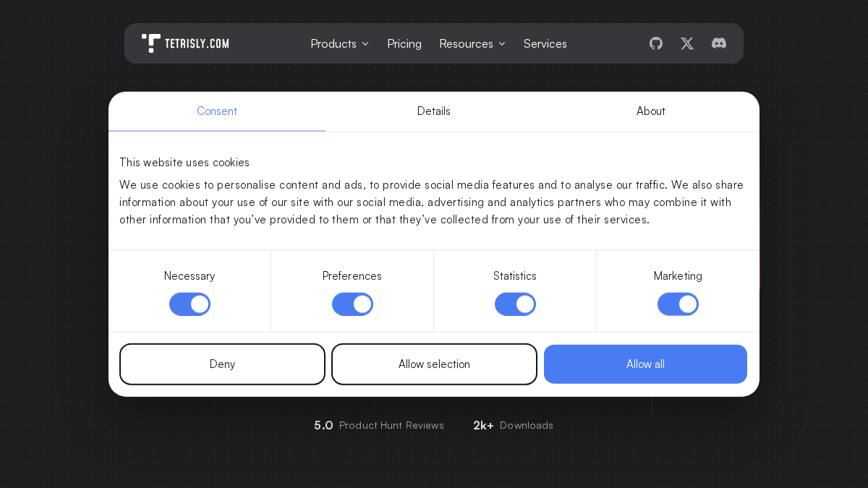Click the 'This website uses cookies' heading

[184, 162]
